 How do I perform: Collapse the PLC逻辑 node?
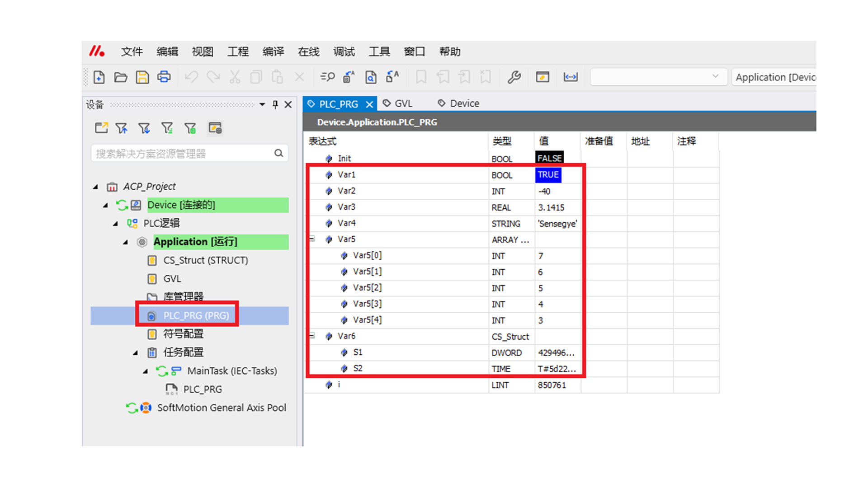tap(115, 224)
